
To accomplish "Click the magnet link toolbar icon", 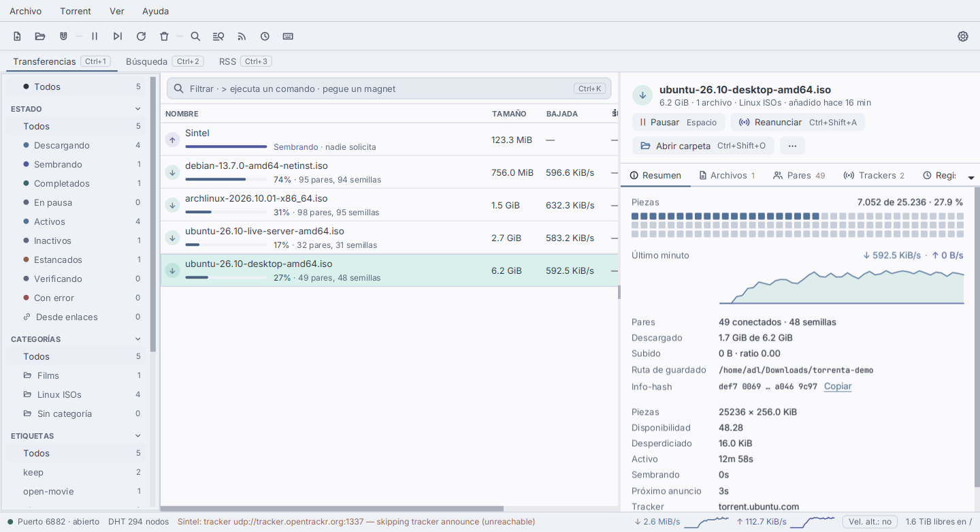I will (x=63, y=36).
